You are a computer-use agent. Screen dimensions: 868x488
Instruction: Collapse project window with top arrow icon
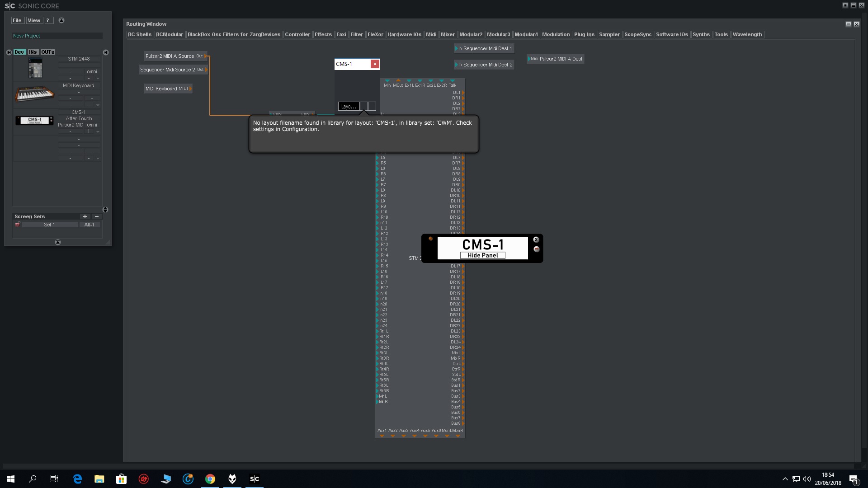pyautogui.click(x=61, y=20)
